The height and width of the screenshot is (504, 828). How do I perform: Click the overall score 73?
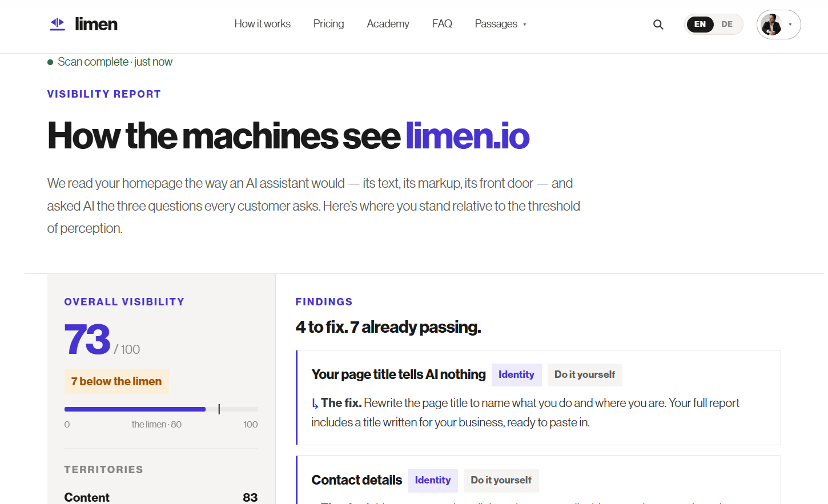[87, 339]
